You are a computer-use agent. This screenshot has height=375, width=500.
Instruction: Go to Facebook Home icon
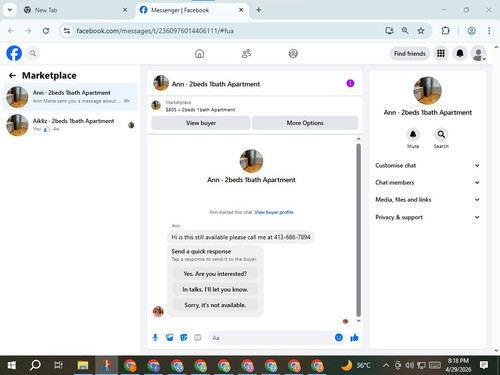point(199,53)
